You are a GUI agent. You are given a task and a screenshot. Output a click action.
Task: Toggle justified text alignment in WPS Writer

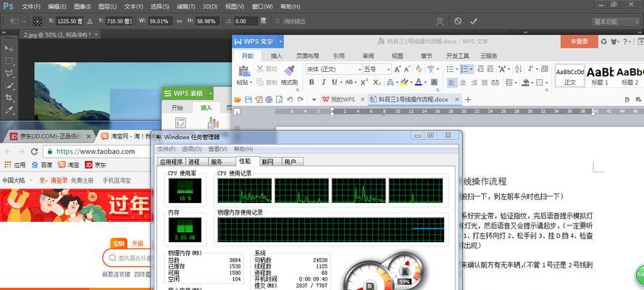coord(484,82)
